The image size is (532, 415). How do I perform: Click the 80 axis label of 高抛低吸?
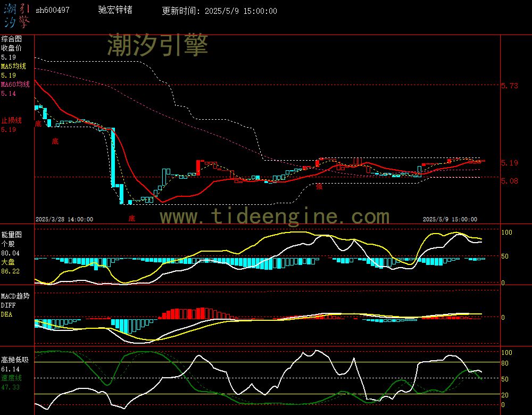pyautogui.click(x=505, y=363)
